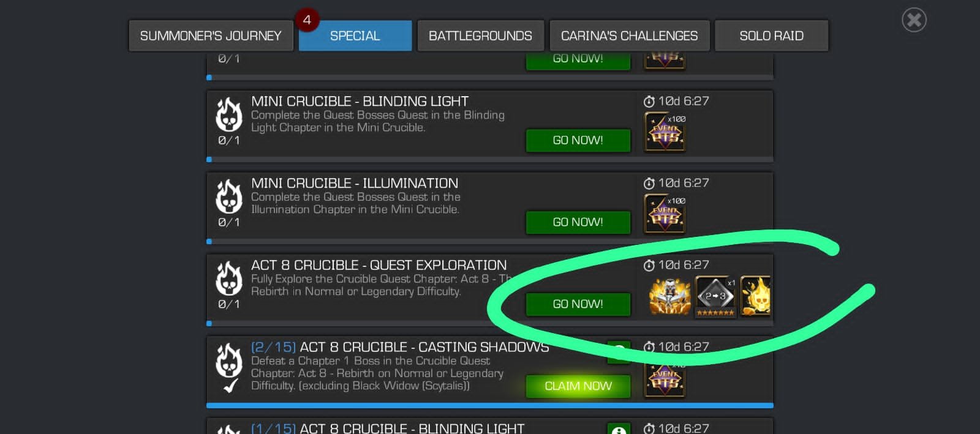
Task: Switch to the Battlegrounds tab
Action: click(480, 36)
